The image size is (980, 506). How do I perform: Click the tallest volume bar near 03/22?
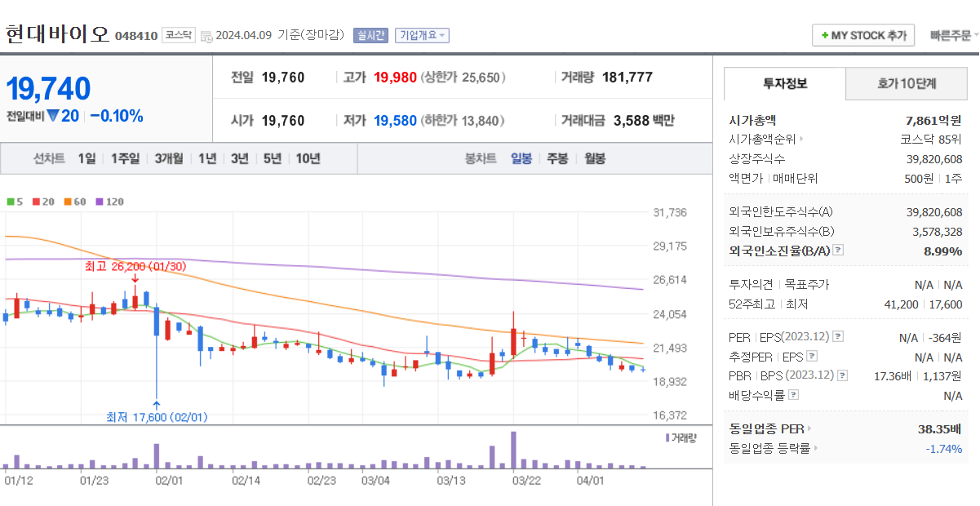[513, 450]
